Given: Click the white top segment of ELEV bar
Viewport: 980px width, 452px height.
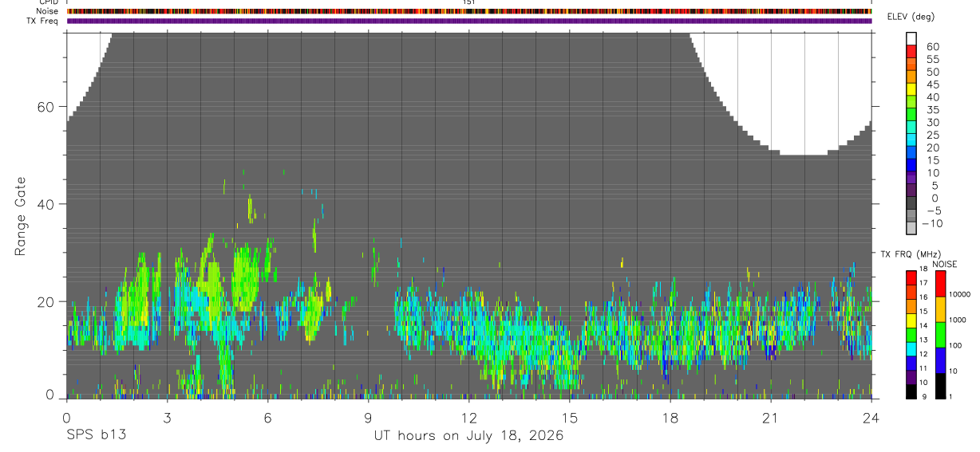Looking at the screenshot, I should click(911, 38).
